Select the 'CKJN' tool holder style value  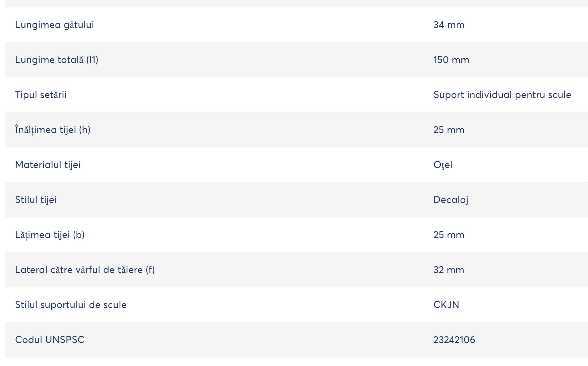click(x=446, y=305)
